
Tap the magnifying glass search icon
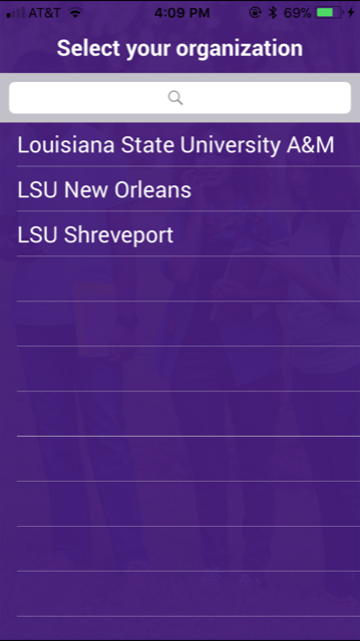[175, 98]
